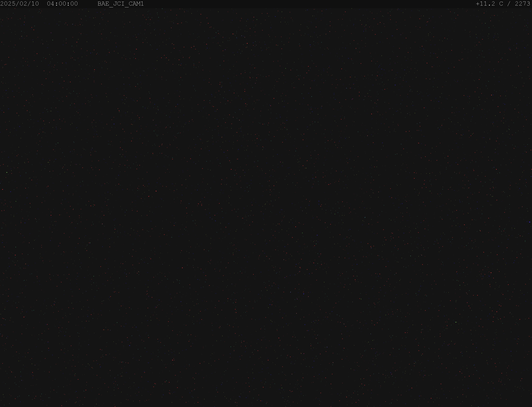Click the 2273 value in the overlay

[x=523, y=4]
